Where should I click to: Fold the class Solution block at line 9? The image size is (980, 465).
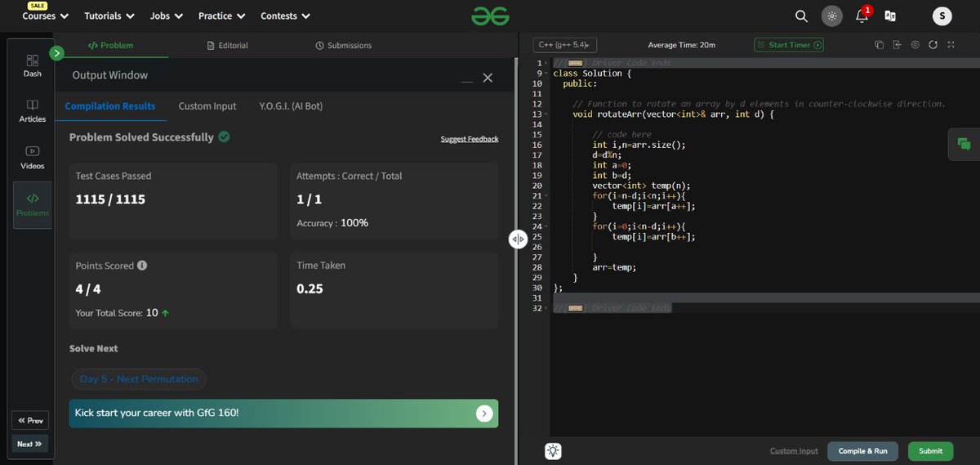[x=547, y=74]
